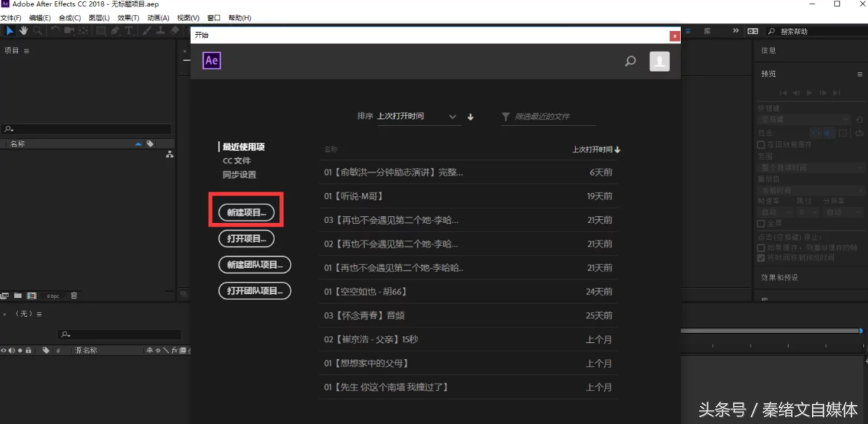
Task: Toggle include video eye in preview panel
Action: 816,133
